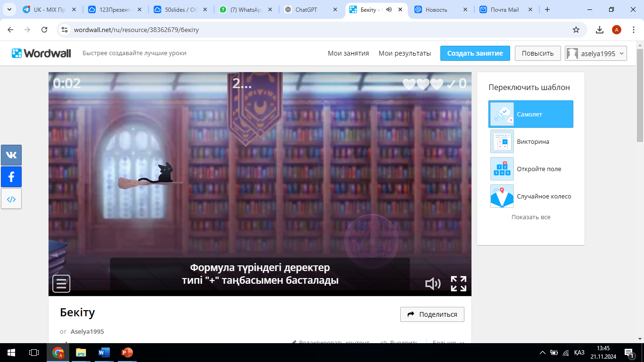Click the battery icon in system tray
The image size is (644, 362).
coord(554,353)
